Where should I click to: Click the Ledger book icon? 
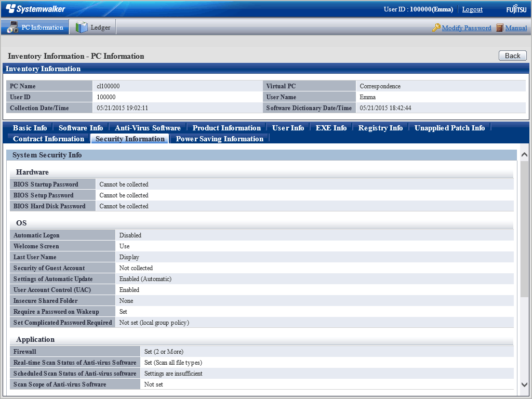[82, 27]
